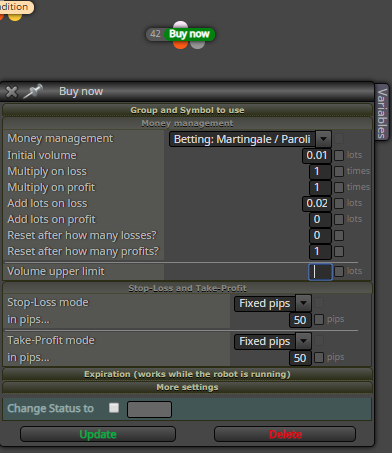
Task: Edit the Add lots on profit value
Action: click(x=320, y=219)
